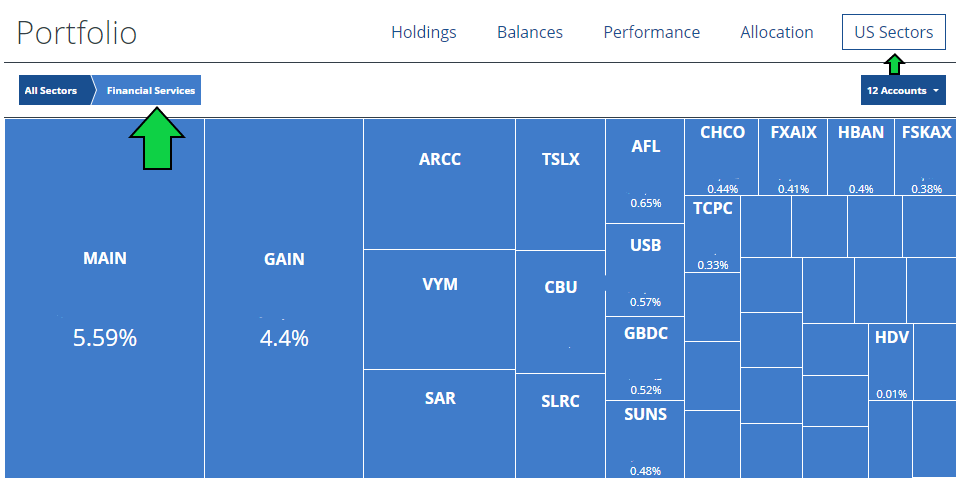This screenshot has width=956, height=484.
Task: Expand the 12 Accounts dropdown
Action: 903,90
